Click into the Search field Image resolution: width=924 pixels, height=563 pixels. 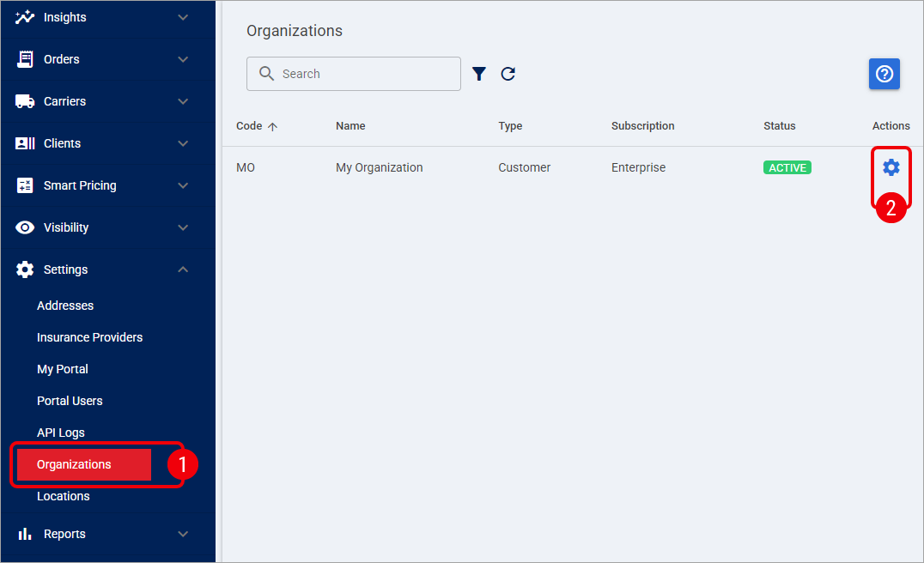tap(354, 74)
